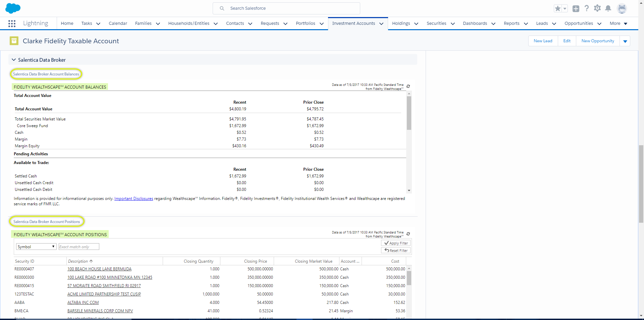Image resolution: width=644 pixels, height=320 pixels.
Task: Sort by the Security ID column header
Action: [x=24, y=261]
